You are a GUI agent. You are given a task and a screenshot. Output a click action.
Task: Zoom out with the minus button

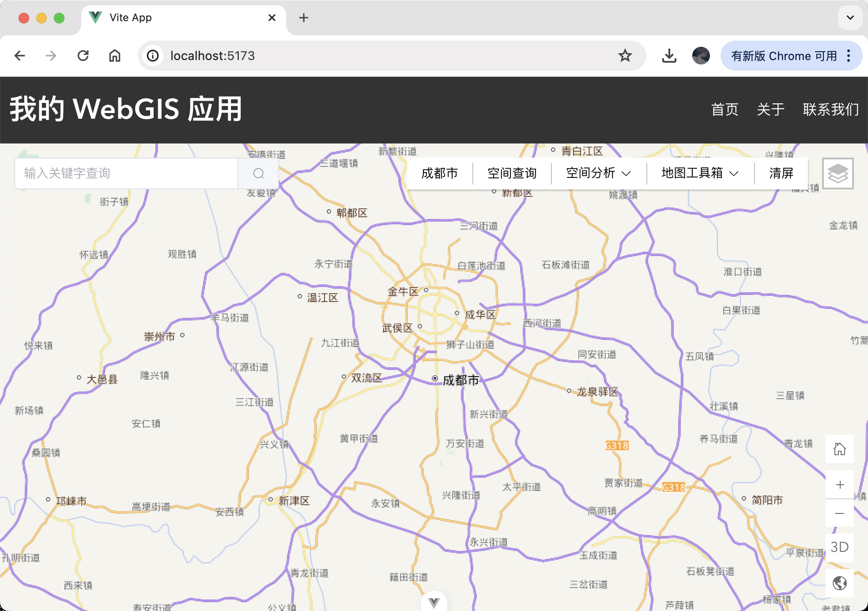(x=840, y=513)
